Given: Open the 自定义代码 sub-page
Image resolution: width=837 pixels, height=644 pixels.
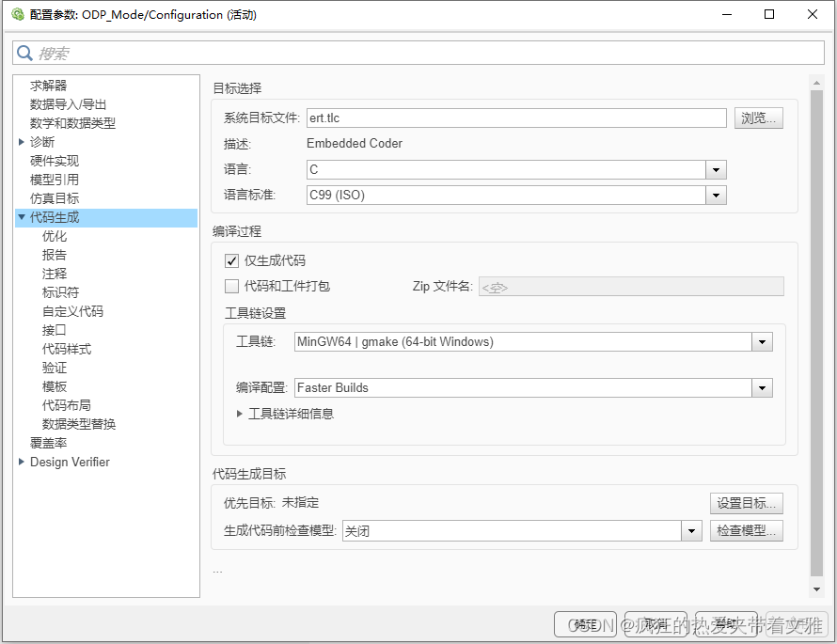Looking at the screenshot, I should coord(72,311).
